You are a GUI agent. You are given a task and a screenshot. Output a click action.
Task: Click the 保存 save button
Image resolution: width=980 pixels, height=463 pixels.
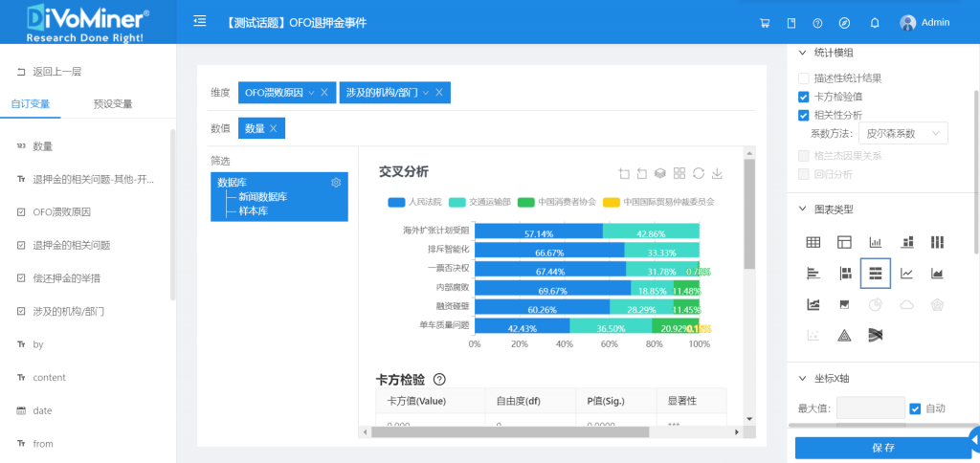[x=883, y=448]
